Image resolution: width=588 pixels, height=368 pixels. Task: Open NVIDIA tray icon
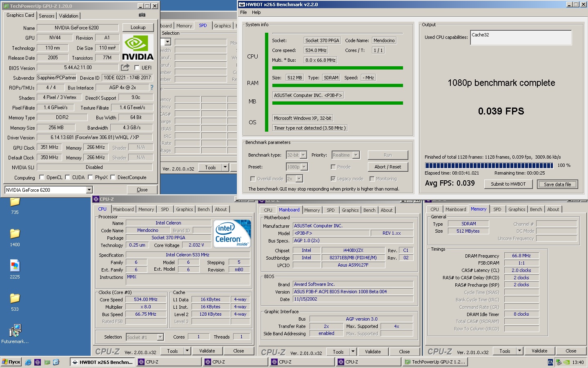click(x=567, y=362)
